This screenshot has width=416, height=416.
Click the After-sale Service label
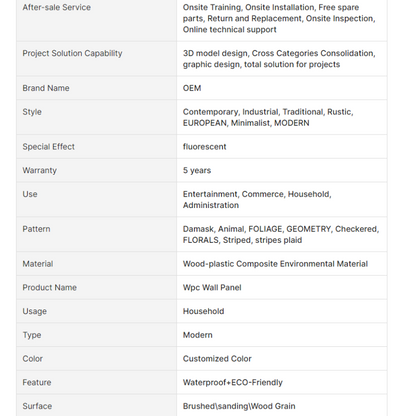click(56, 7)
